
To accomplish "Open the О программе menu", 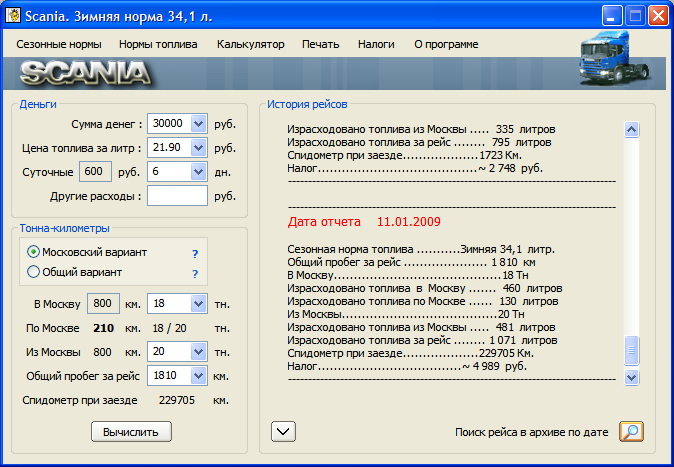I will [446, 44].
